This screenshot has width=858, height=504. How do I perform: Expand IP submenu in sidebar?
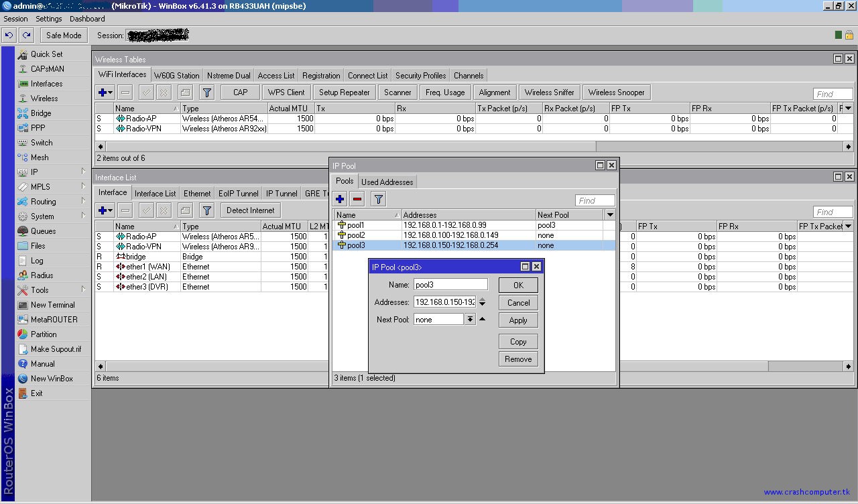pyautogui.click(x=53, y=172)
